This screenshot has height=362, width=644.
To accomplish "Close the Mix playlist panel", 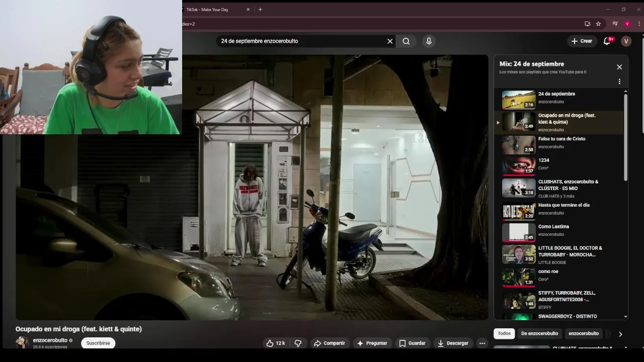I will (x=619, y=67).
